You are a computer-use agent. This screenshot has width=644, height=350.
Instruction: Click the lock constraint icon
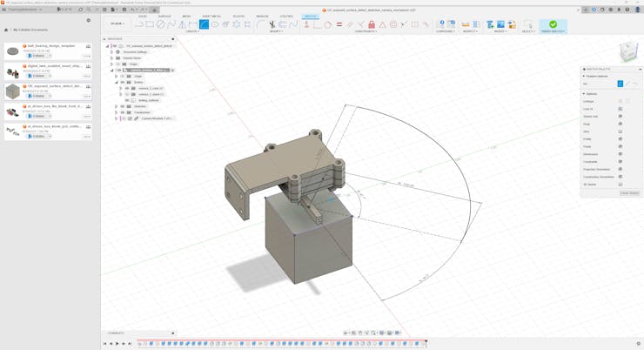tap(372, 24)
